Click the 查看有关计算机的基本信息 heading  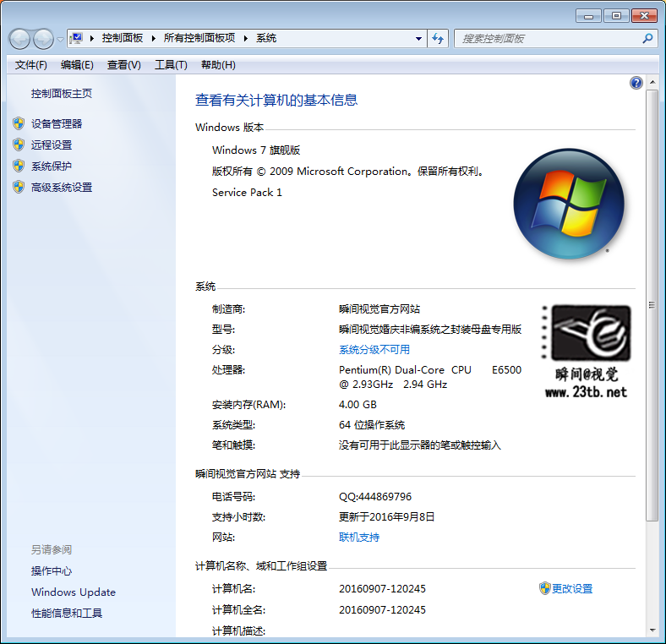tap(276, 101)
